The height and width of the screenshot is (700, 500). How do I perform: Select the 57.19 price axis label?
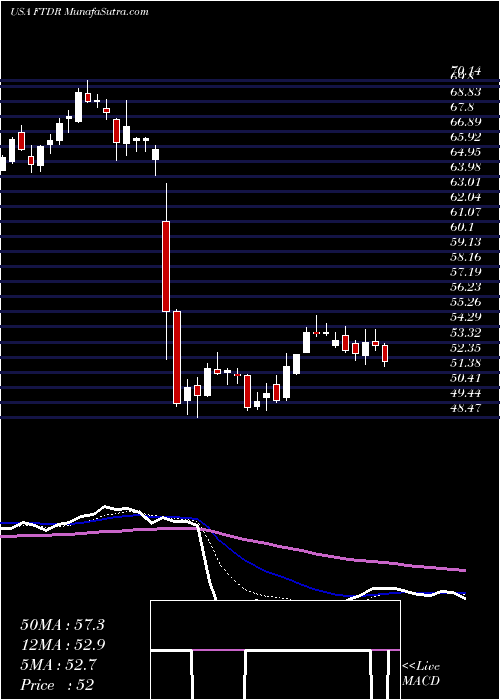466,272
